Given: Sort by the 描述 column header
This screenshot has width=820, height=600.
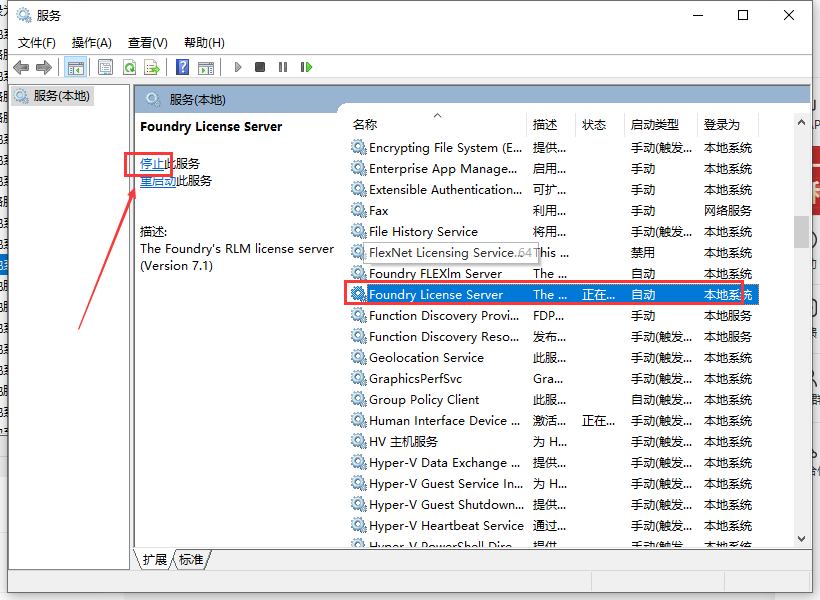Looking at the screenshot, I should [551, 124].
